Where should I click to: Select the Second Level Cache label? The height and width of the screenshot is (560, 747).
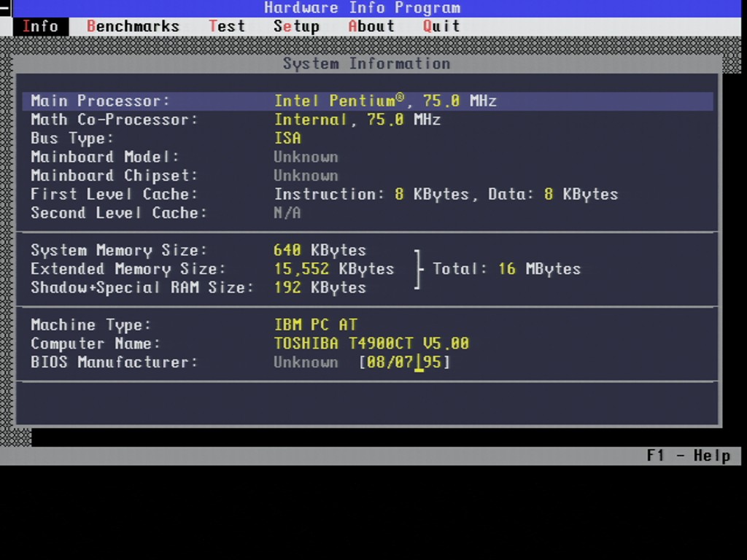point(119,213)
